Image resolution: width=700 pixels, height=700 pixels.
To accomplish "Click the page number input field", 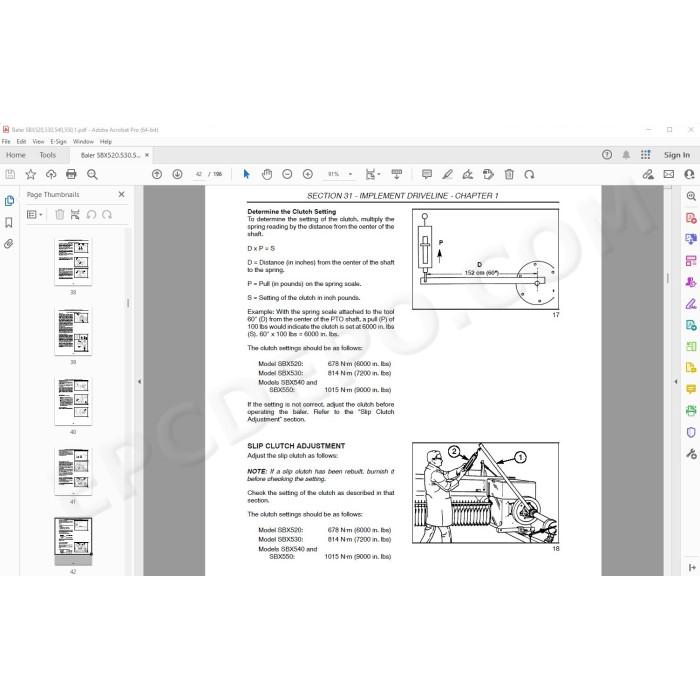I will [199, 174].
